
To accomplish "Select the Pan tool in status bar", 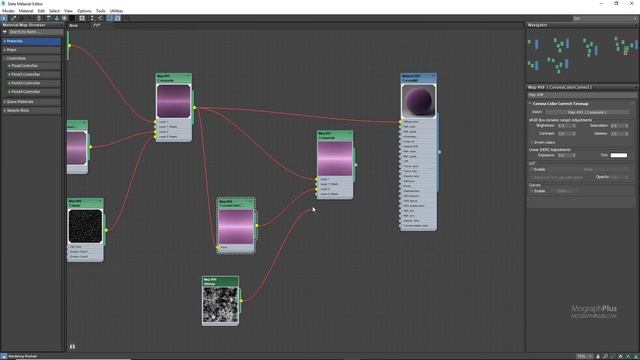I will pos(598,356).
